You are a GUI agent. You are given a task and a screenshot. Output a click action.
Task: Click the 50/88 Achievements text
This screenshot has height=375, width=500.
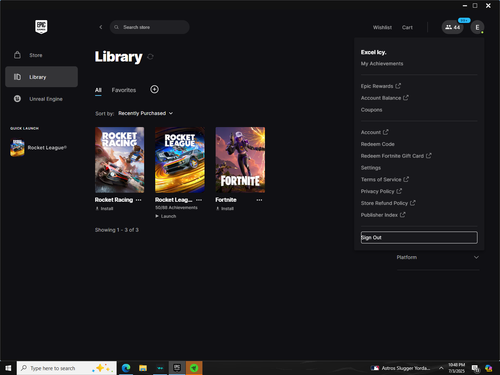pos(176,208)
